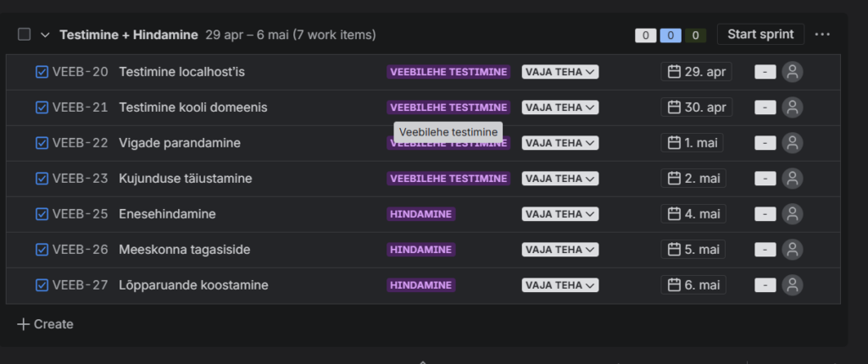Click the assignee avatar for Enesehindamine
Screen dimensions: 868x364
click(x=793, y=214)
